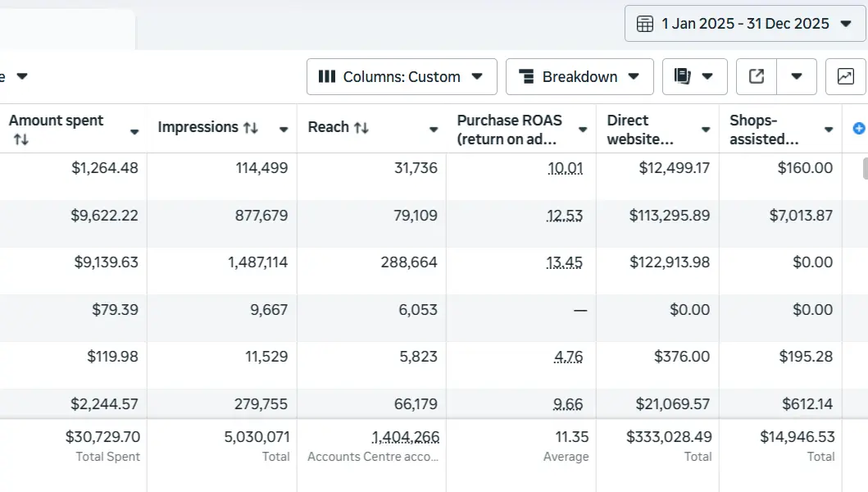
Task: Click the sort arrows next to Reach
Action: [361, 128]
